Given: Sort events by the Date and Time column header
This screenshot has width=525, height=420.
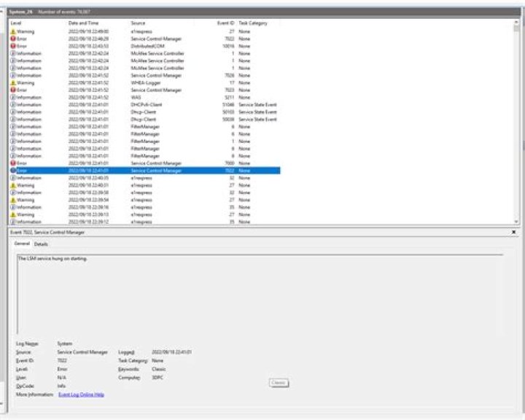Looking at the screenshot, I should (x=83, y=23).
